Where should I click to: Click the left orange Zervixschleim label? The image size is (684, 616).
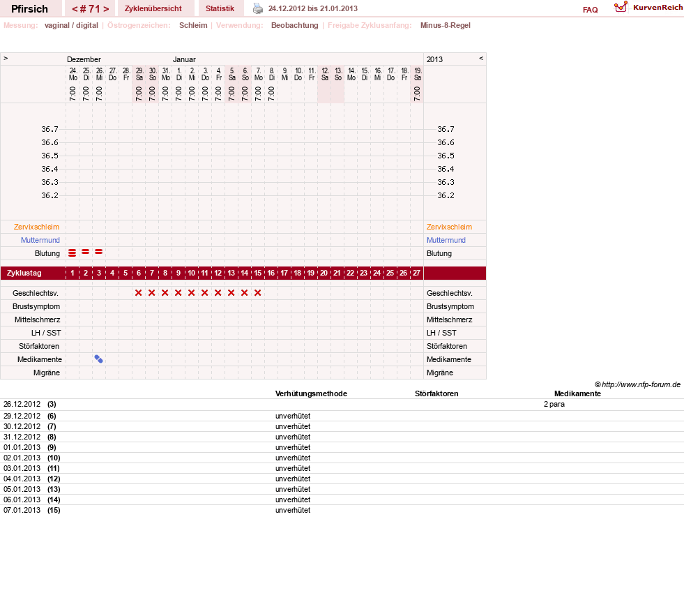pyautogui.click(x=37, y=227)
